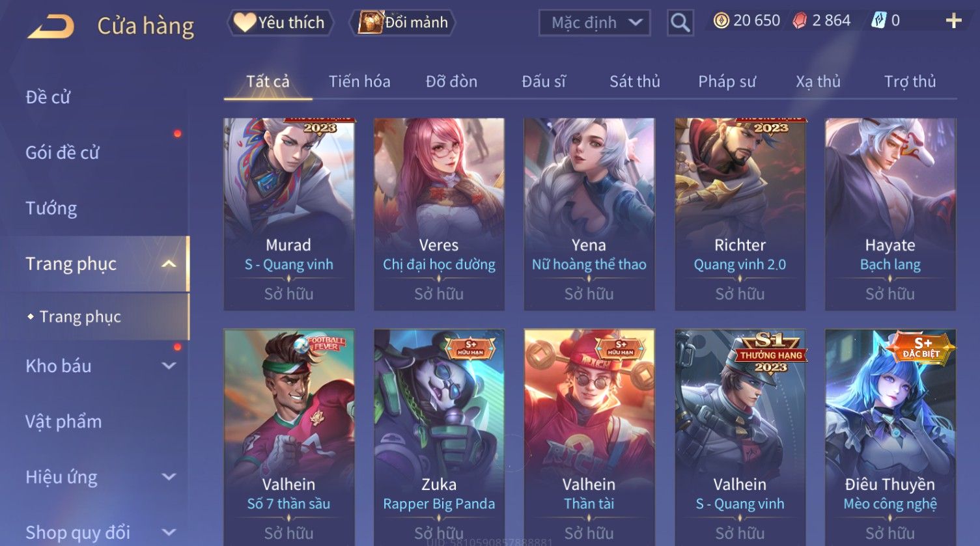Select the Murad S - Quang vinh skin
Image resolution: width=980 pixels, height=546 pixels.
click(289, 214)
